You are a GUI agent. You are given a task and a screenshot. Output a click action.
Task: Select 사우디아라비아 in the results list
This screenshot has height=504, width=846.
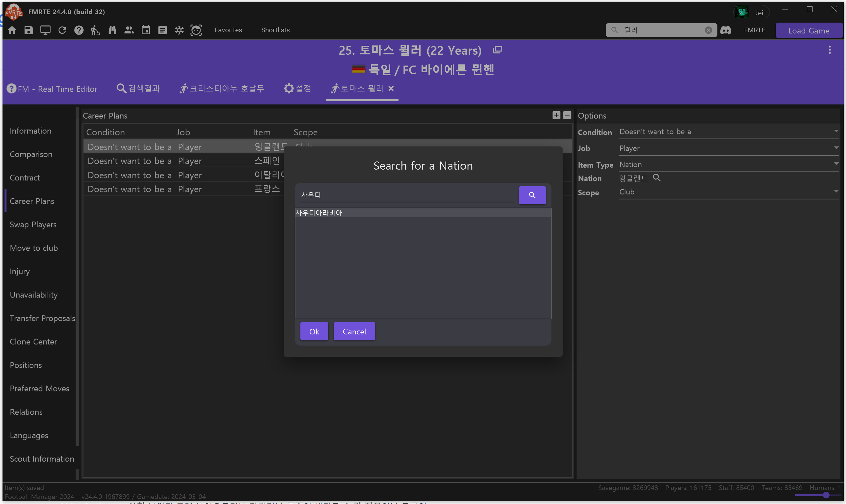pyautogui.click(x=423, y=213)
